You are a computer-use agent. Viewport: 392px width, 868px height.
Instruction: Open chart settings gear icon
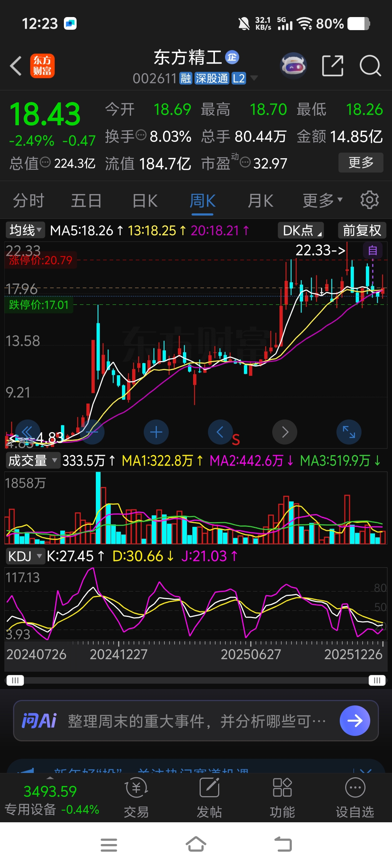point(369,200)
